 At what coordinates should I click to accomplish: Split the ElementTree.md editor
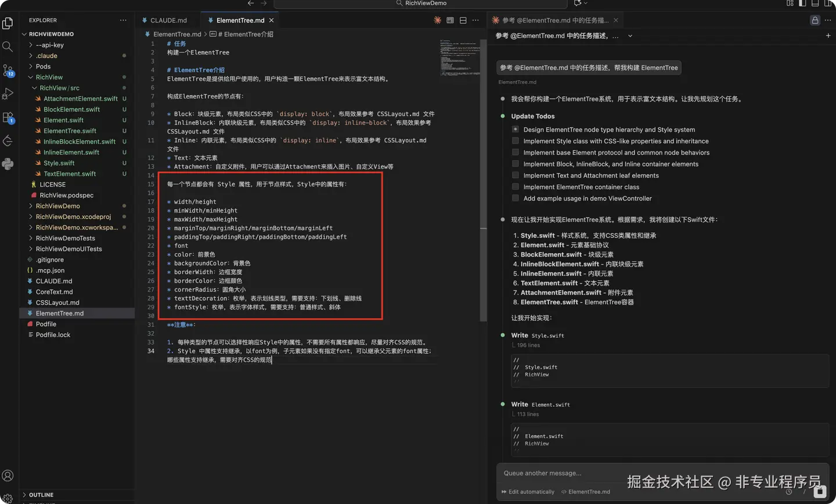click(x=463, y=20)
